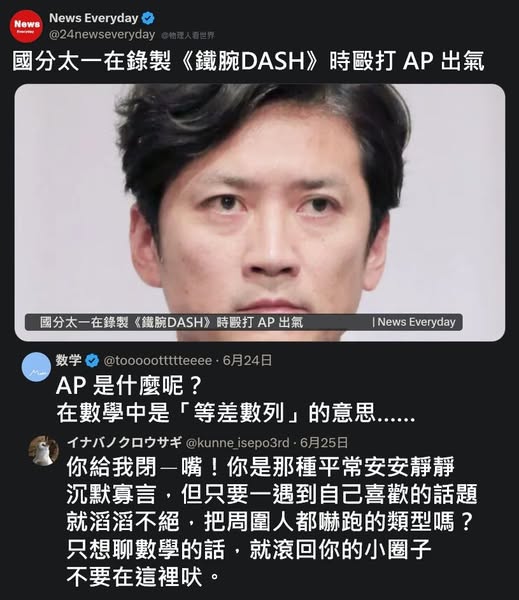Image resolution: width=519 pixels, height=600 pixels.
Task: Click the verified badge next to News Everyday
Action: (x=148, y=18)
